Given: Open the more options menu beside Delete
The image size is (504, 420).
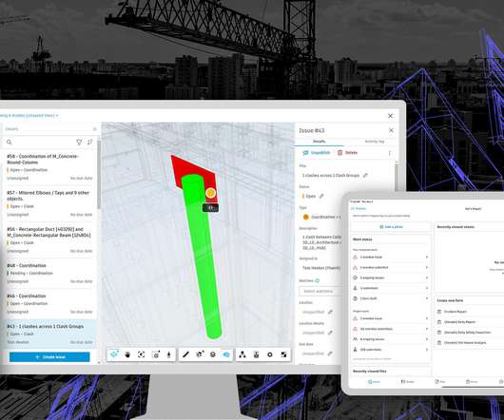Looking at the screenshot, I should [390, 153].
